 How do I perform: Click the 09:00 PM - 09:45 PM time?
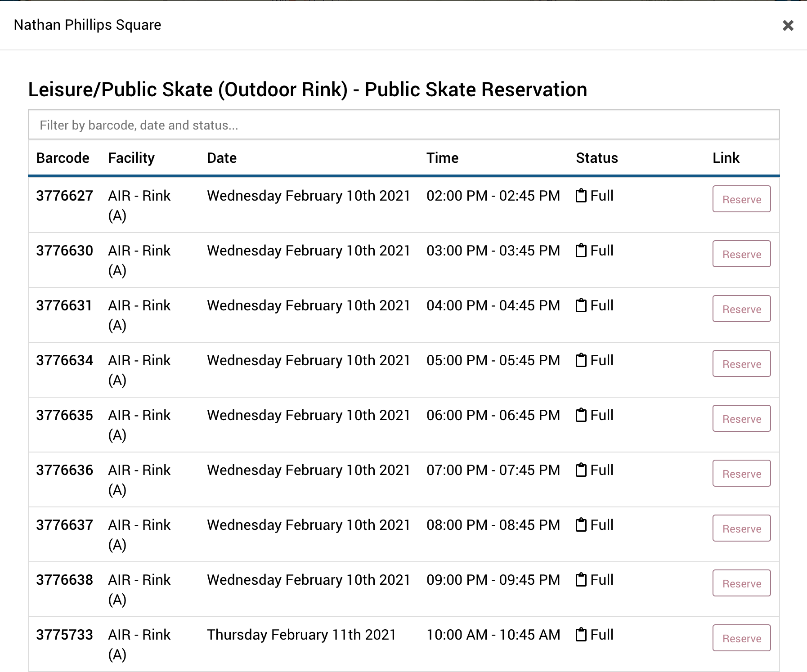click(493, 580)
